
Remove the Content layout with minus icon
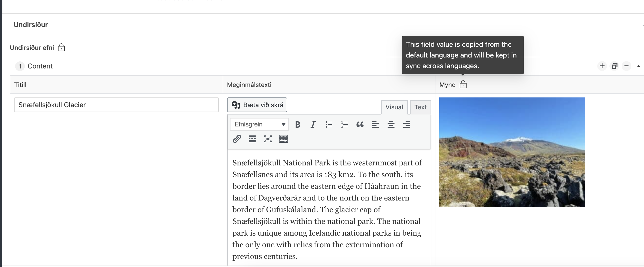coord(626,66)
